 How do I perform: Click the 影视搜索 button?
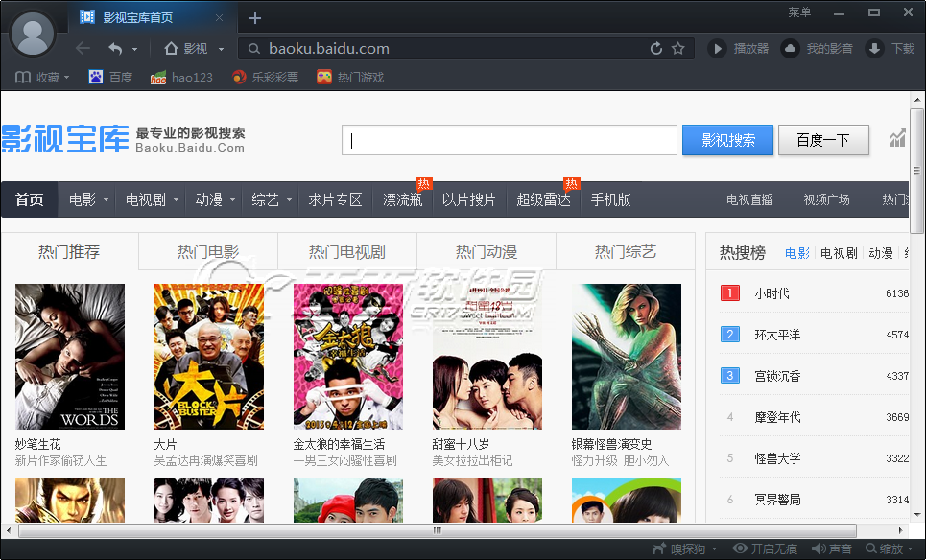tap(727, 140)
